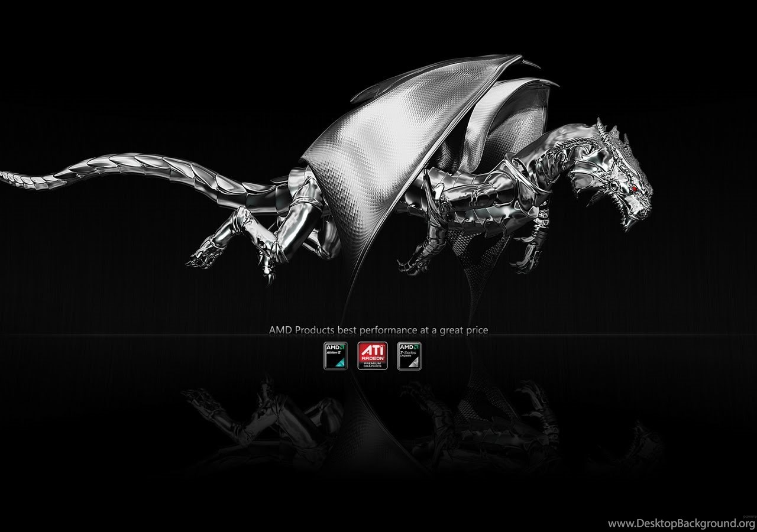Click the AMD 7-Series Chipsets badge
This screenshot has width=757, height=532.
tap(409, 356)
